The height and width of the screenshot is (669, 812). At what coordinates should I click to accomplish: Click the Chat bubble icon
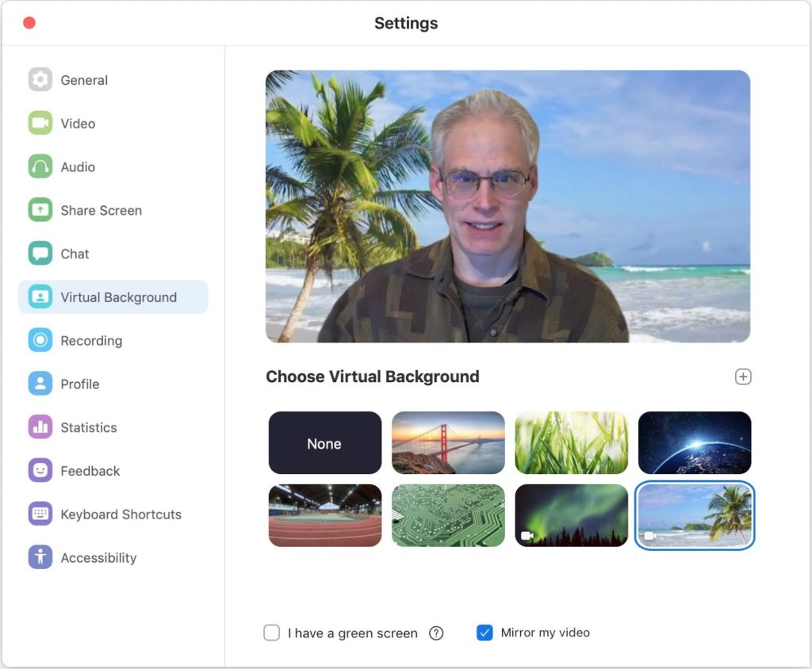pyautogui.click(x=40, y=254)
